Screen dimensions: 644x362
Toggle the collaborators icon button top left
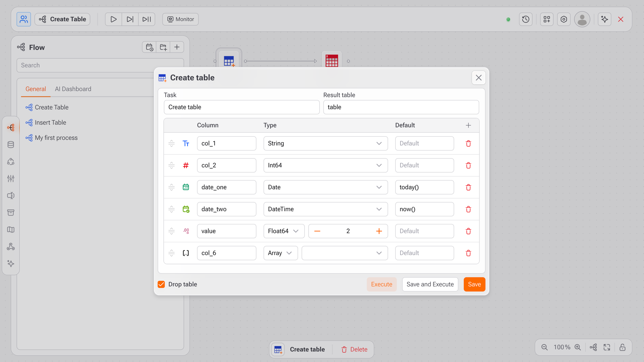pos(23,19)
